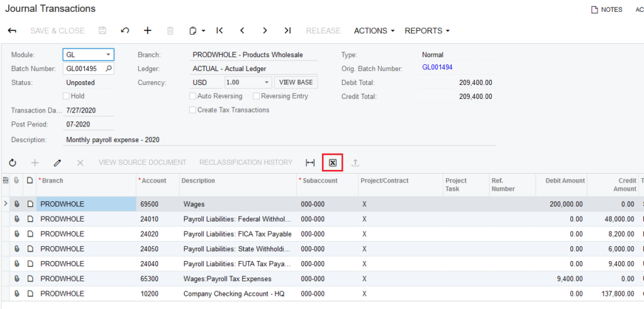Open the Reports menu
The height and width of the screenshot is (309, 644).
coord(427,31)
